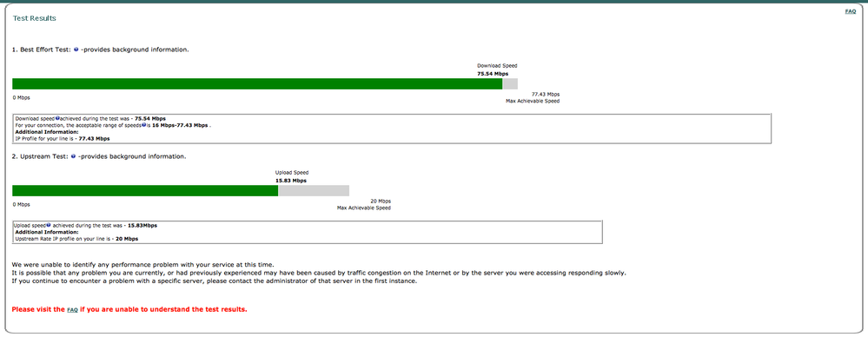Click green filled part of upload speed bar

[145, 190]
